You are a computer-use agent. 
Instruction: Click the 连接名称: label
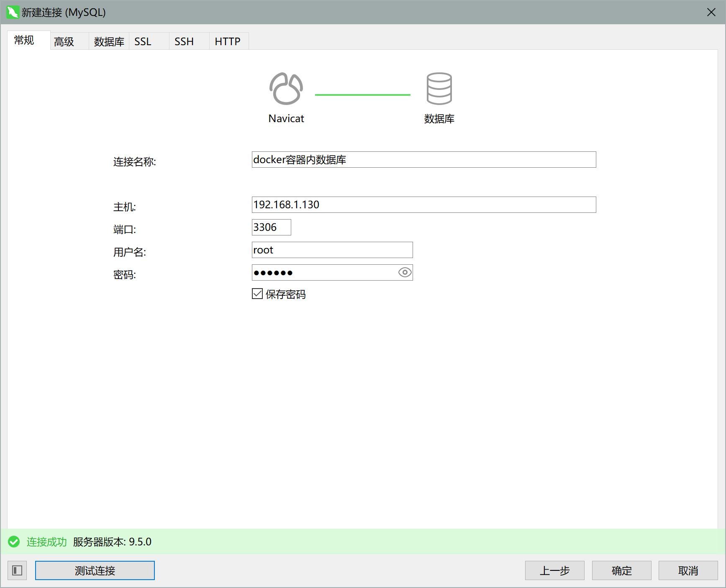(x=135, y=162)
